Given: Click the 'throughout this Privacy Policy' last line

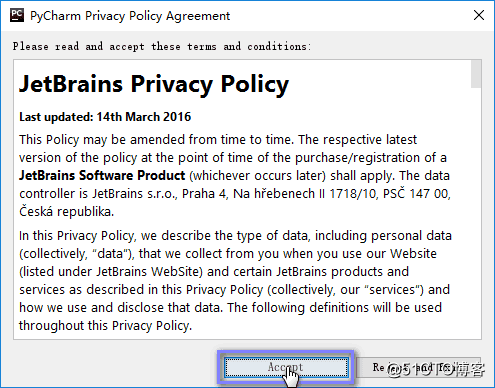Looking at the screenshot, I should coord(105,326).
